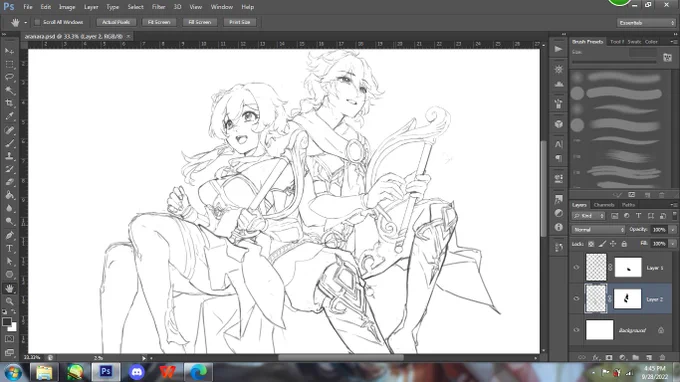Select the Move tool
Screen dimensions: 680x382
pos(9,51)
